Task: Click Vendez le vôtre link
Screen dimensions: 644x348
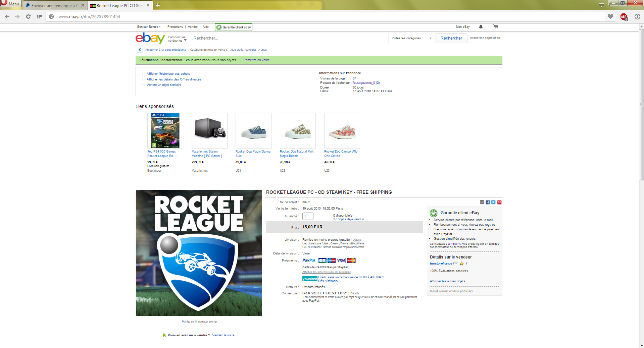Action: tap(223, 335)
